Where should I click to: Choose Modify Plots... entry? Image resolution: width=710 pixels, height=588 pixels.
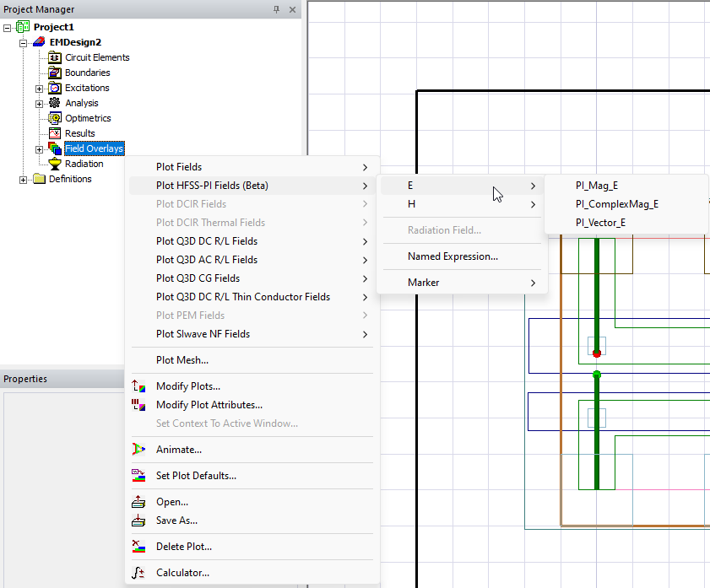252,386
